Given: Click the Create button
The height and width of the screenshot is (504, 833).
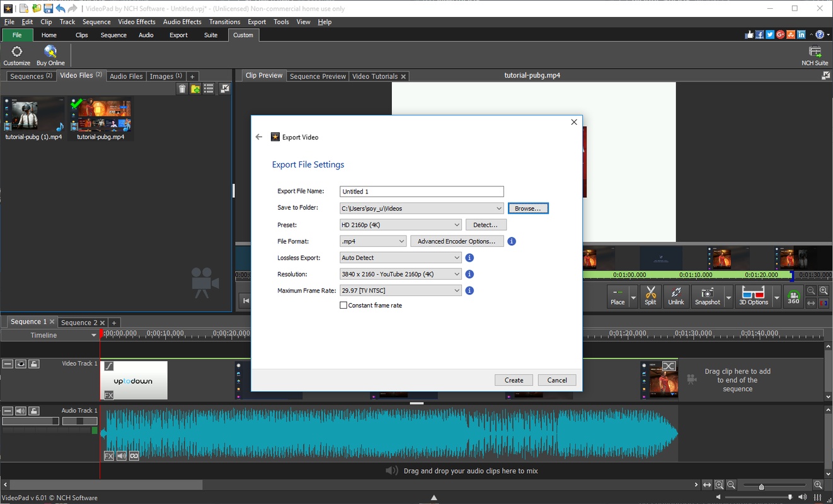Looking at the screenshot, I should coord(514,380).
